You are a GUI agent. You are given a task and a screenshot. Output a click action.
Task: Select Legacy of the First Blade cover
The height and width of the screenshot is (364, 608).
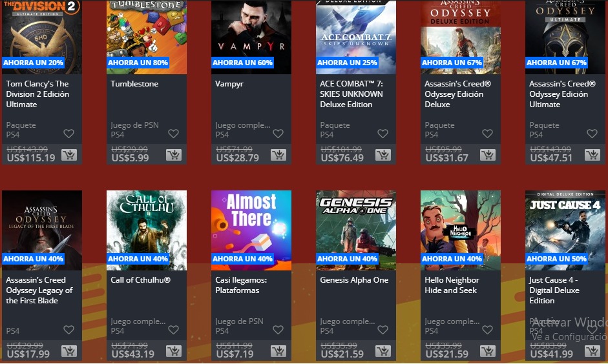pos(42,230)
